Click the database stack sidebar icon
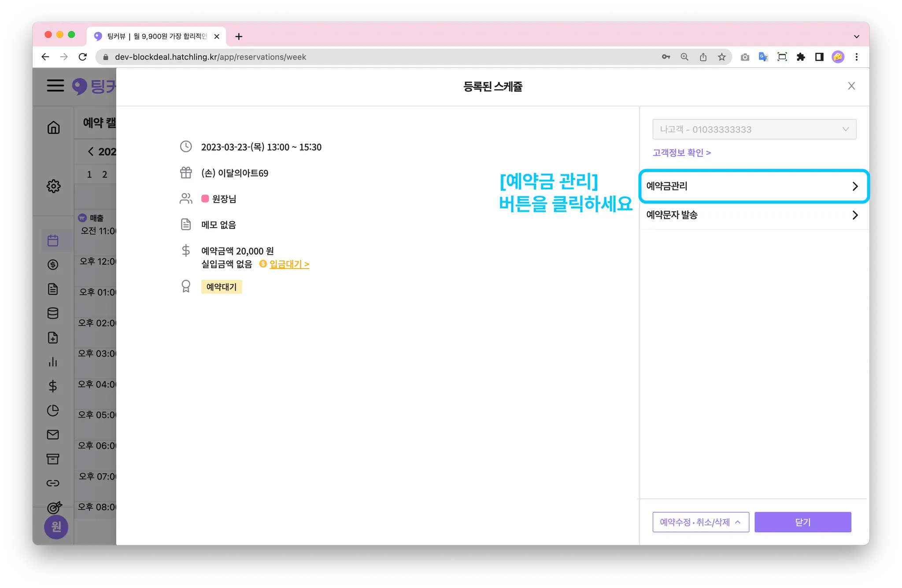This screenshot has height=588, width=902. 53,313
